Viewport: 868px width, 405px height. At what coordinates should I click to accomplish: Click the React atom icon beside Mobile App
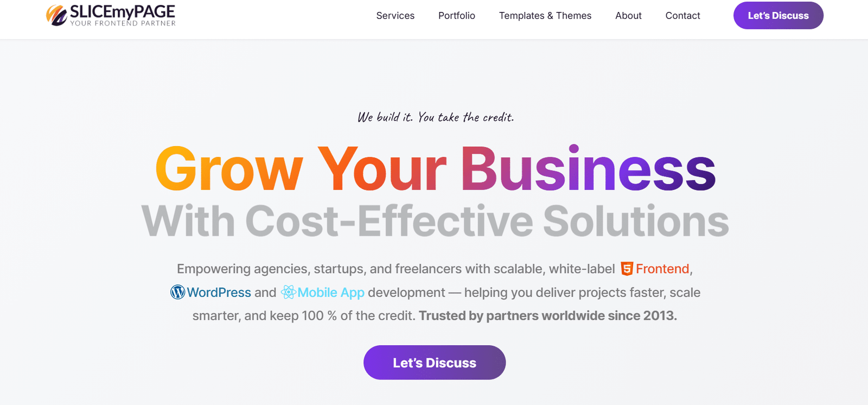click(x=288, y=293)
